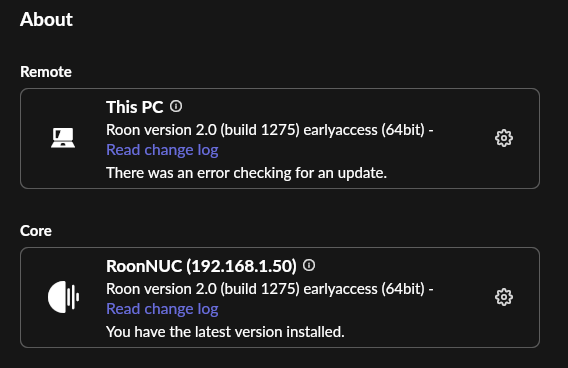The height and width of the screenshot is (368, 568).
Task: Select the This PC title text
Action: point(135,107)
